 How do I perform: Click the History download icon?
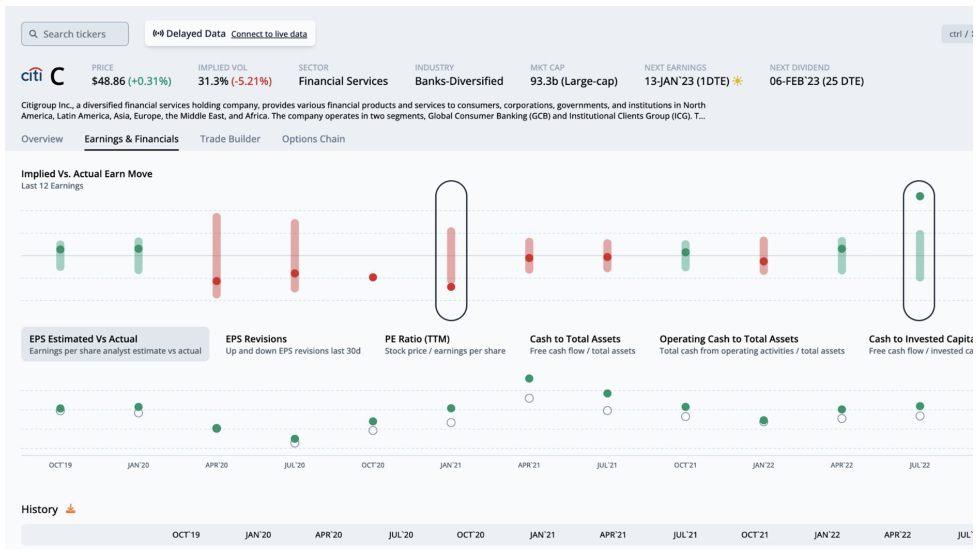(71, 509)
